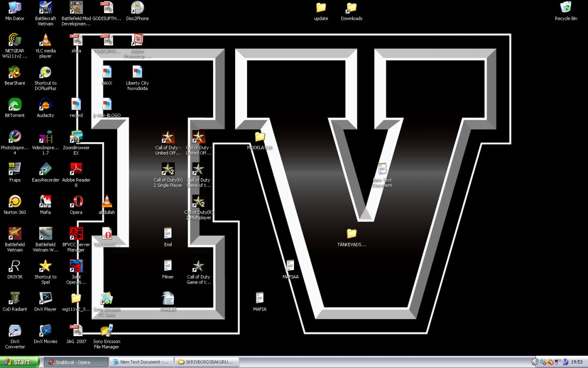588x368 pixels.
Task: Switch to the New Text Document taskbar button
Action: coord(141,362)
